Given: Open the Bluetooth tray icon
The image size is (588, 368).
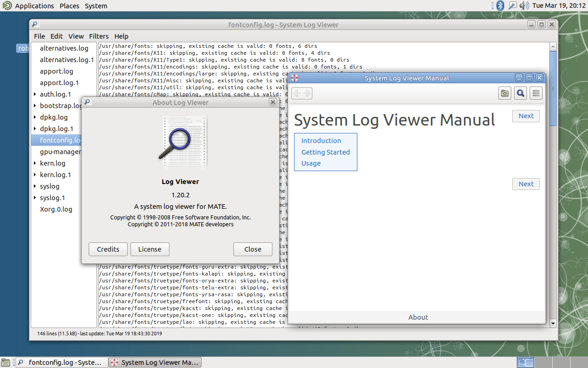Looking at the screenshot, I should [x=500, y=6].
